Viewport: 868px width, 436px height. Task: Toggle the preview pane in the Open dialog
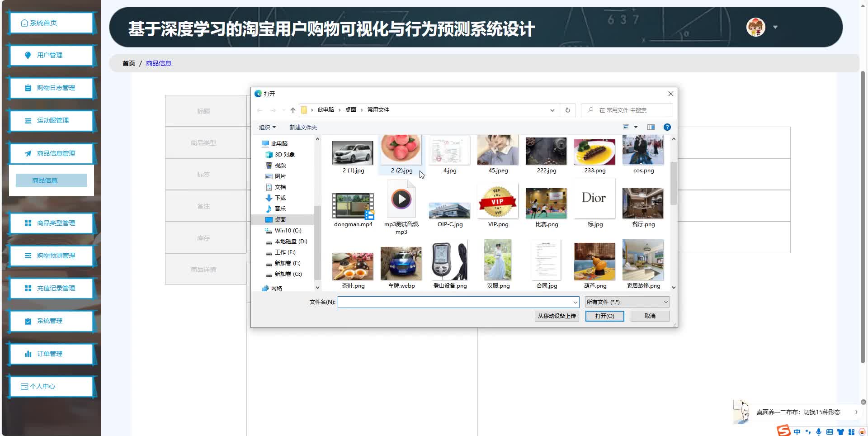pyautogui.click(x=651, y=127)
